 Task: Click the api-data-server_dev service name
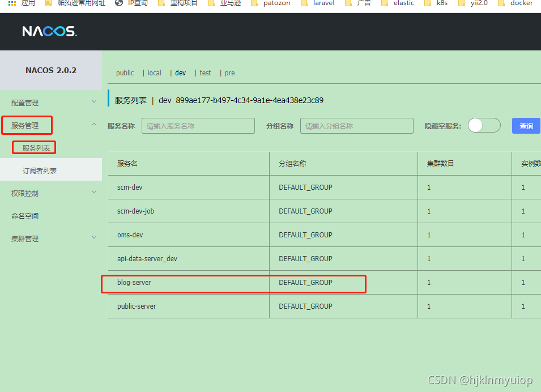point(147,259)
